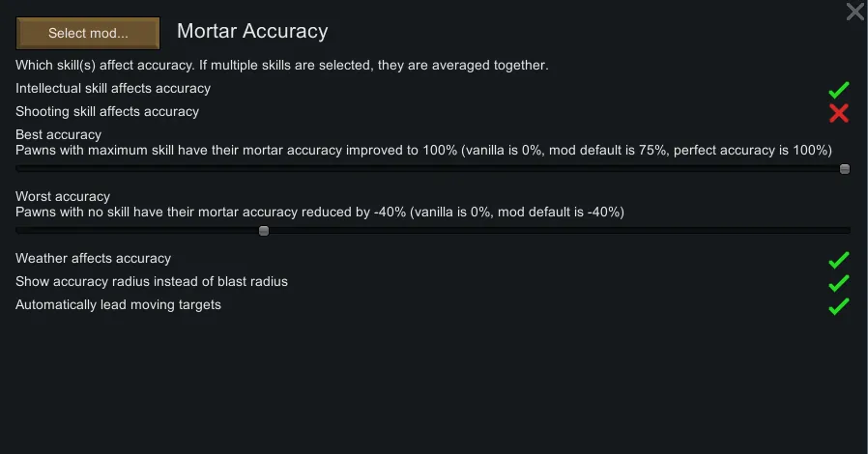Toggle the Weather affects accuracy checkmark
The height and width of the screenshot is (454, 868).
click(x=838, y=260)
